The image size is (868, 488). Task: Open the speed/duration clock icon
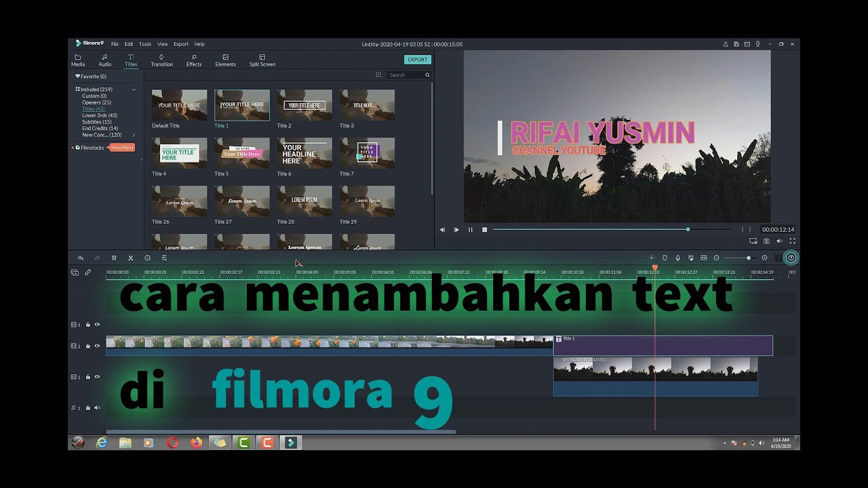pos(147,258)
